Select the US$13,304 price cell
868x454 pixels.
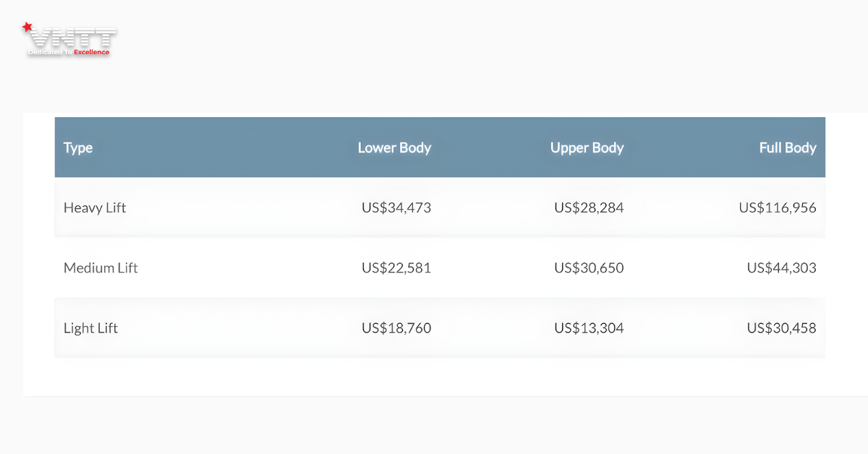tap(589, 327)
